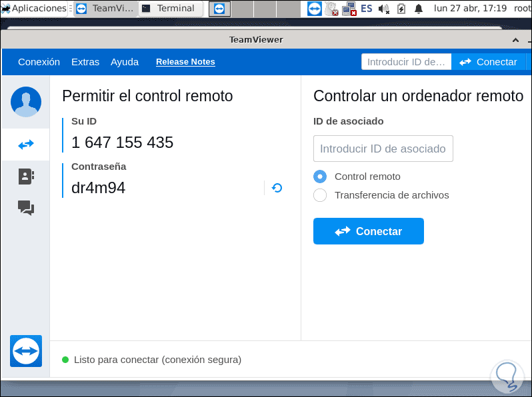Open the Aplicaciones menu in top panel
This screenshot has width=532, height=397.
pos(34,8)
